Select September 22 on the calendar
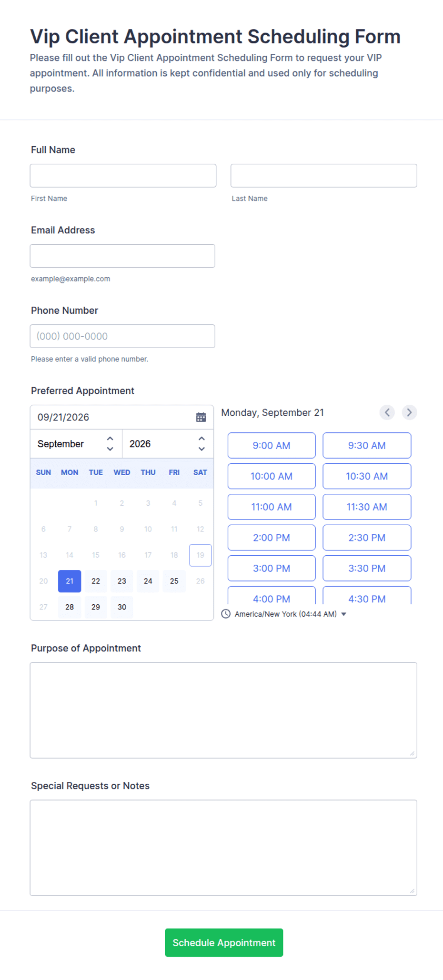The width and height of the screenshot is (443, 980). click(96, 581)
